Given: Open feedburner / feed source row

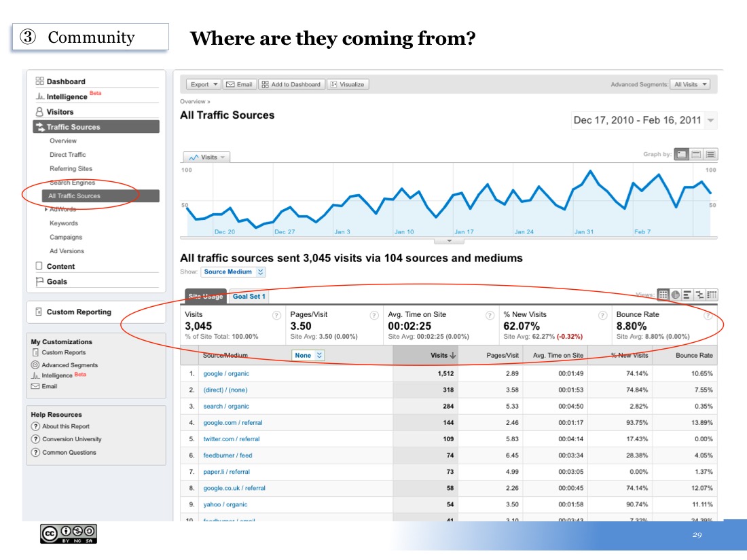Looking at the screenshot, I should click(227, 455).
